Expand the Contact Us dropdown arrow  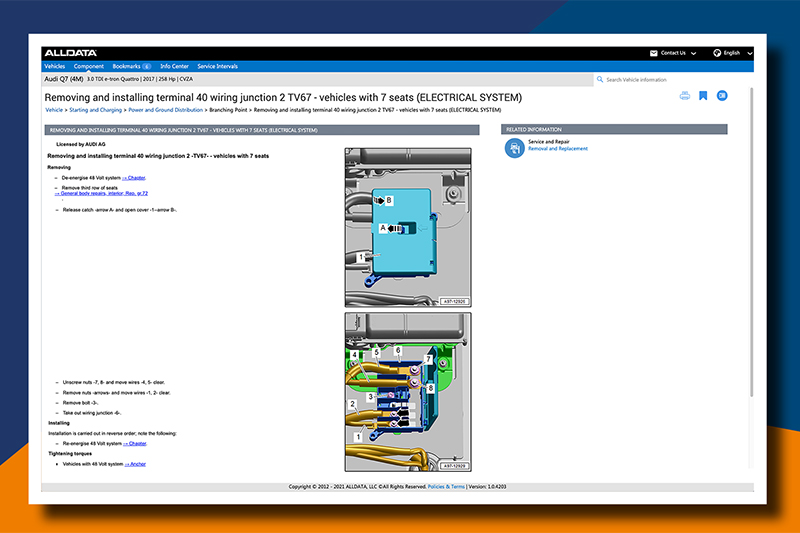pos(693,54)
